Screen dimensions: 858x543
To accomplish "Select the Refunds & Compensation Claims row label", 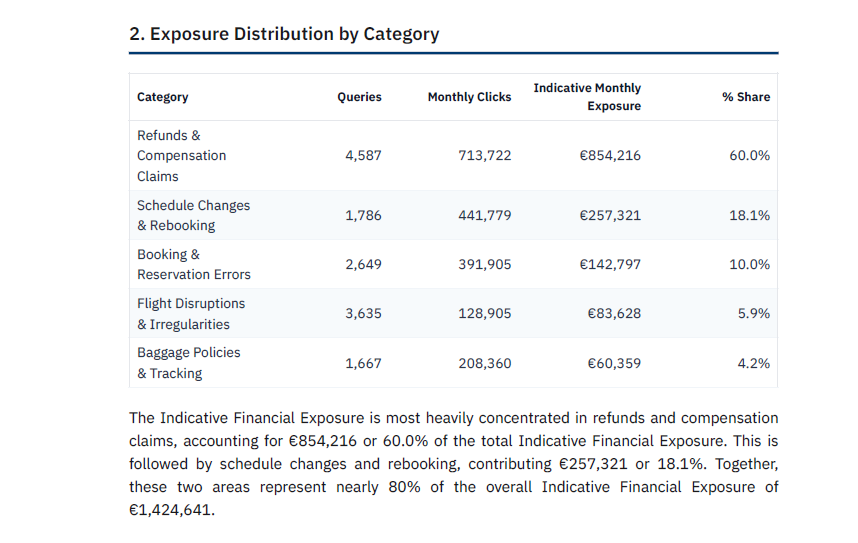I will pyautogui.click(x=181, y=156).
